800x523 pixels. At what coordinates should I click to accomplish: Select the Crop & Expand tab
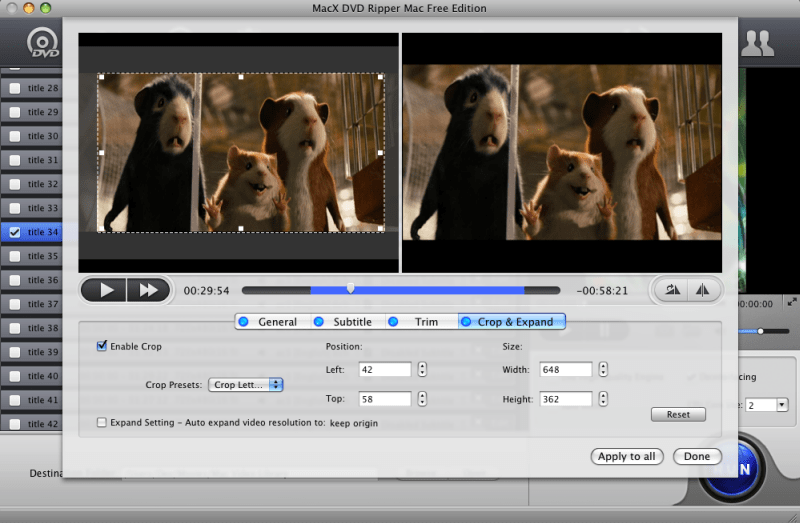[512, 322]
